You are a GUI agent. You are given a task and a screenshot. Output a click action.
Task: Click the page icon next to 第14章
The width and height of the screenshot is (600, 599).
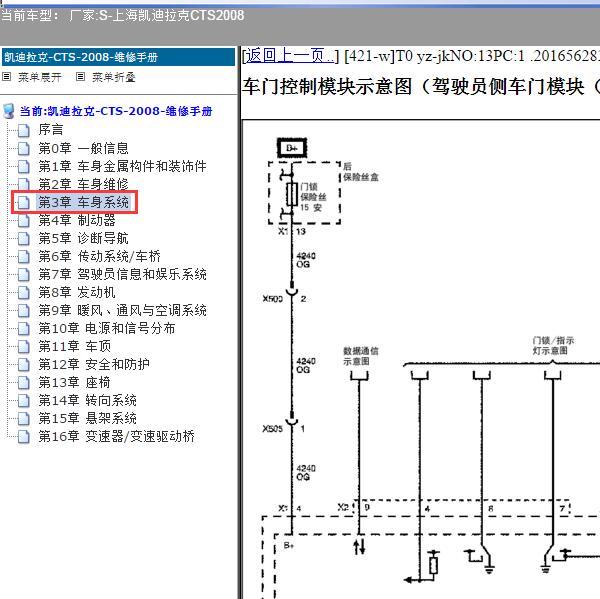tap(24, 400)
